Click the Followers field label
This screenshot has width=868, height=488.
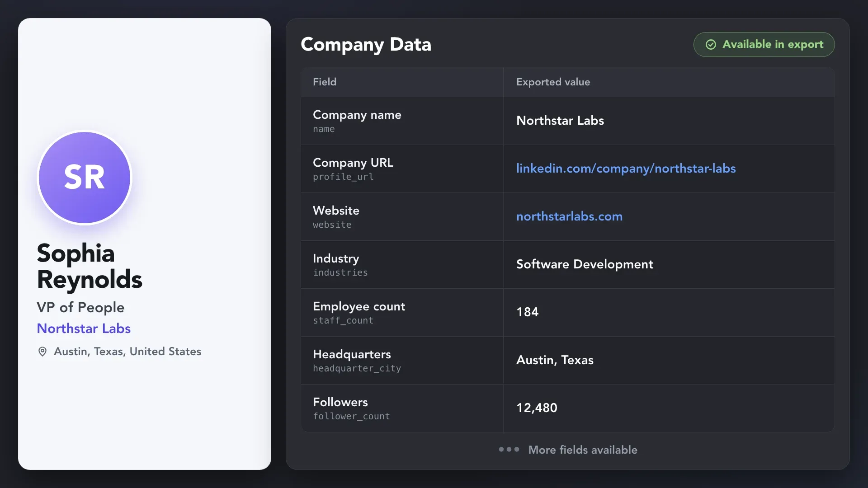(x=340, y=402)
